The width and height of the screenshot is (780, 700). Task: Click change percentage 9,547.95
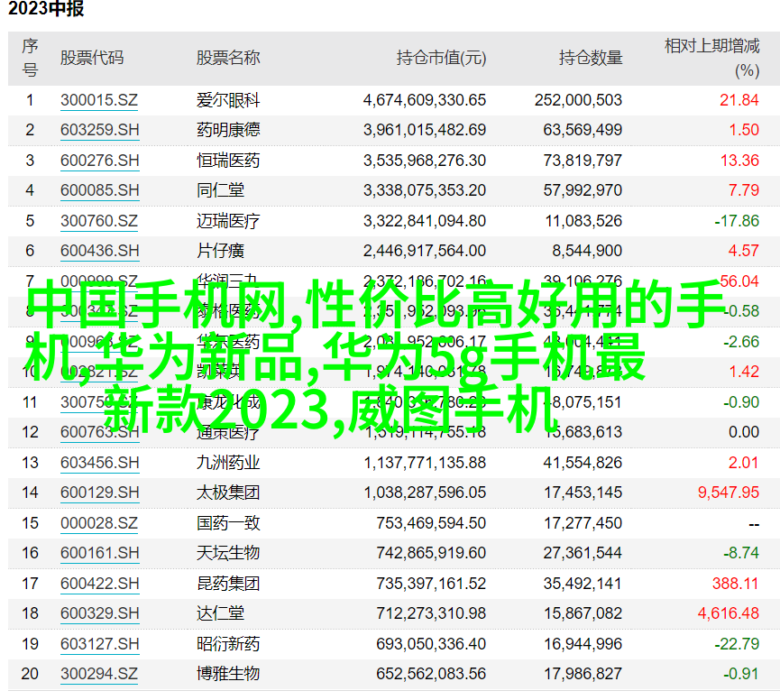tap(729, 493)
